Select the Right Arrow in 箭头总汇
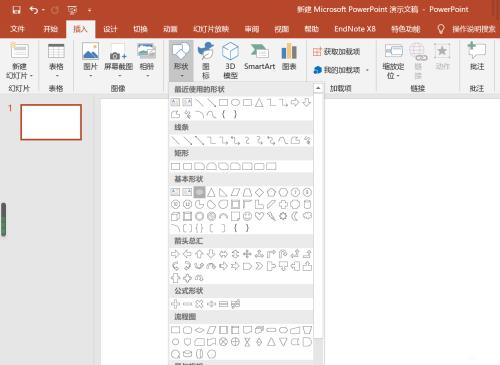The width and height of the screenshot is (500, 365). pyautogui.click(x=175, y=254)
